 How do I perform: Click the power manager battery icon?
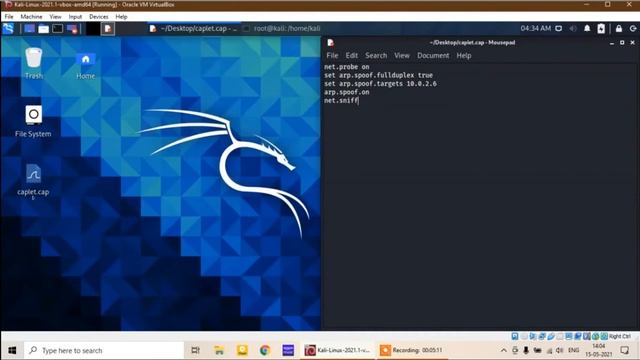pos(601,29)
